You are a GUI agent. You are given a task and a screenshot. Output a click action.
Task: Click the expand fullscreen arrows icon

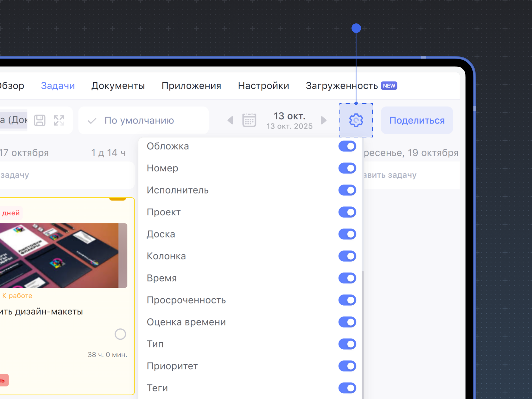59,120
